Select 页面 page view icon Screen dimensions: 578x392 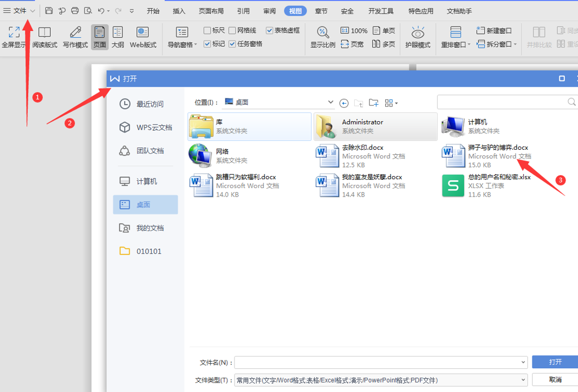tap(99, 37)
